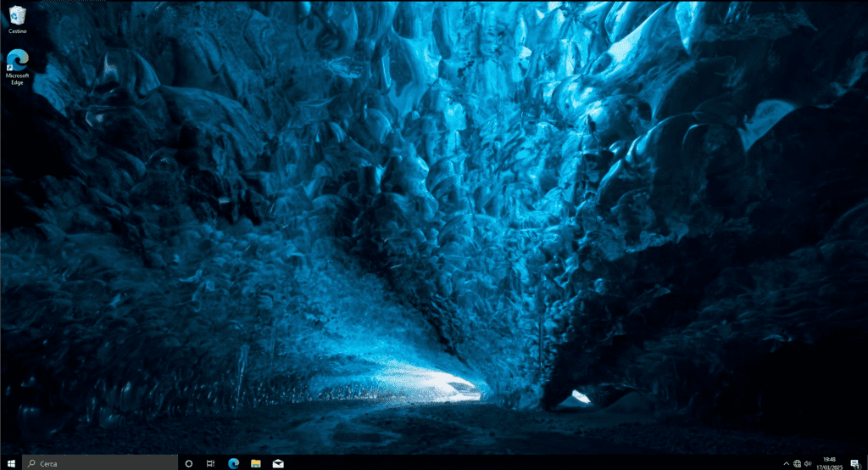
Task: Click the date in the system tray
Action: pyautogui.click(x=828, y=467)
